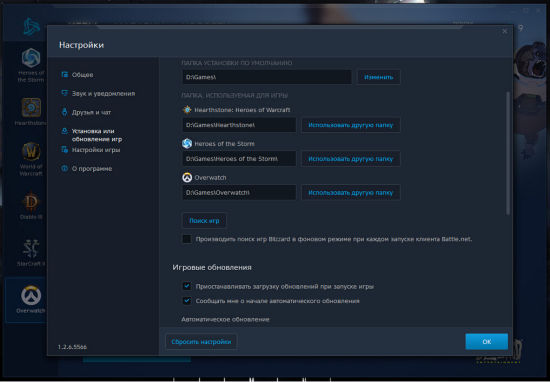The width and height of the screenshot is (550, 382).
Task: Click Overwatch folder path field
Action: click(239, 193)
